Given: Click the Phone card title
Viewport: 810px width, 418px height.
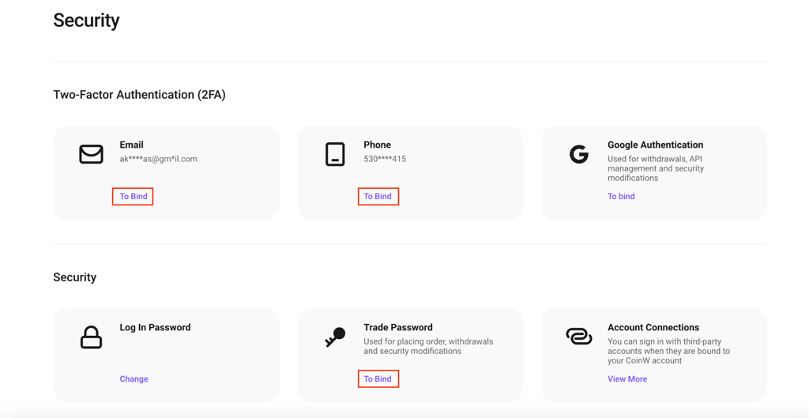Looking at the screenshot, I should click(377, 145).
